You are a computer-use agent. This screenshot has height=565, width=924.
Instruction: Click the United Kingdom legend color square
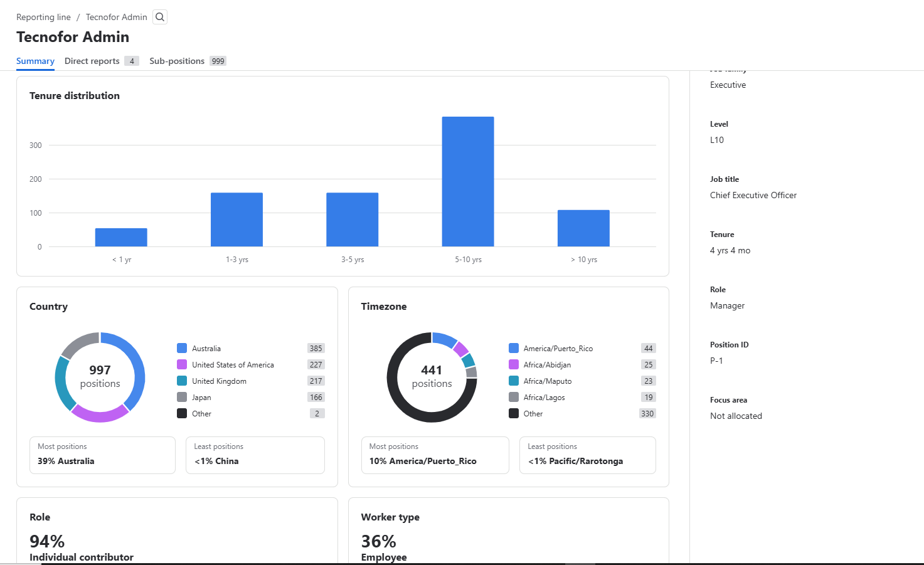182,381
